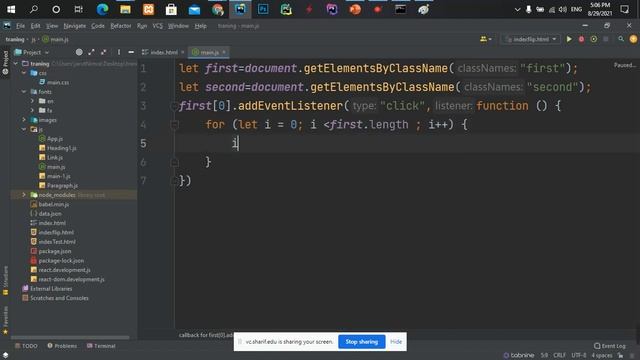Open Project panel options menu
This screenshot has width=640, height=360.
coord(119,52)
